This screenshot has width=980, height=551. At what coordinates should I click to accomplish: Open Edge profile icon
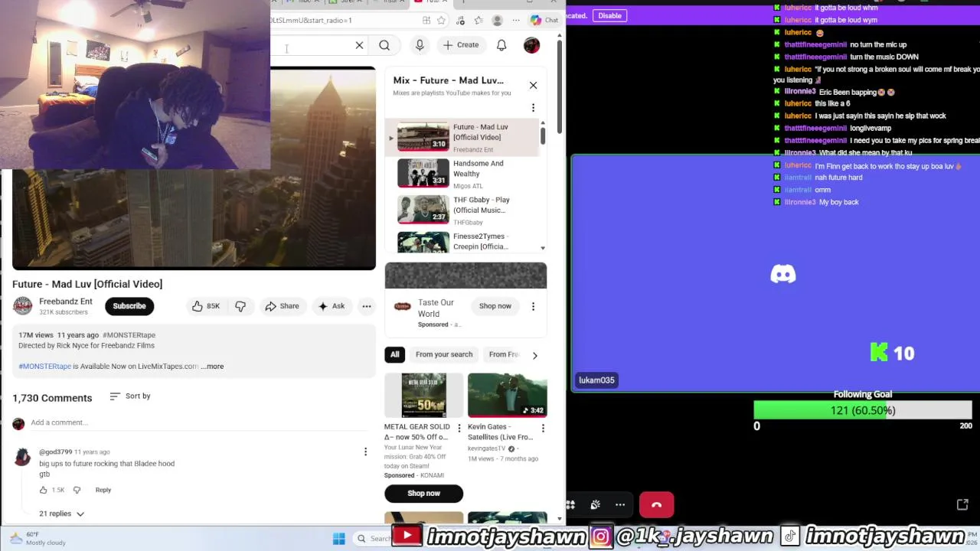[498, 21]
